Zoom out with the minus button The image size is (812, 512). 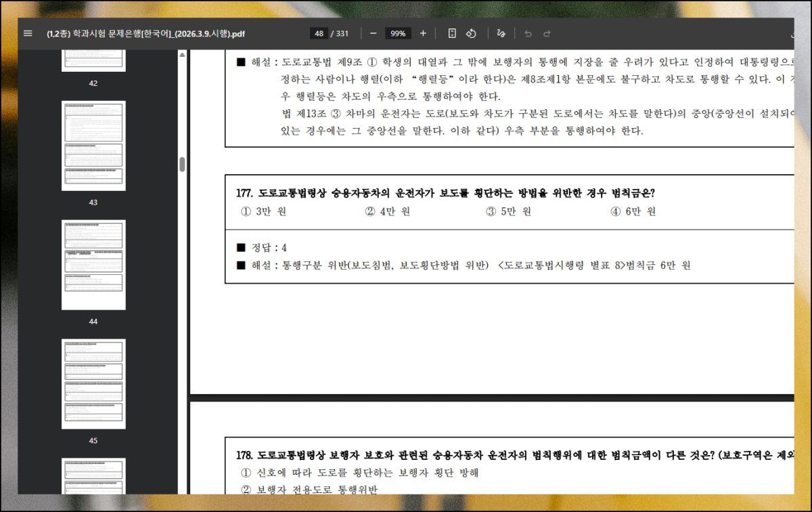374,33
